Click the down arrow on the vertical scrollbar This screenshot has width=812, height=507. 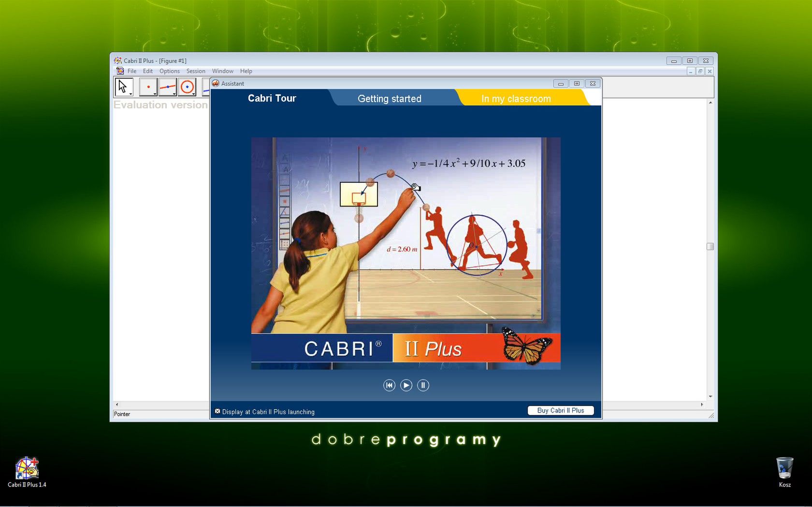click(710, 396)
